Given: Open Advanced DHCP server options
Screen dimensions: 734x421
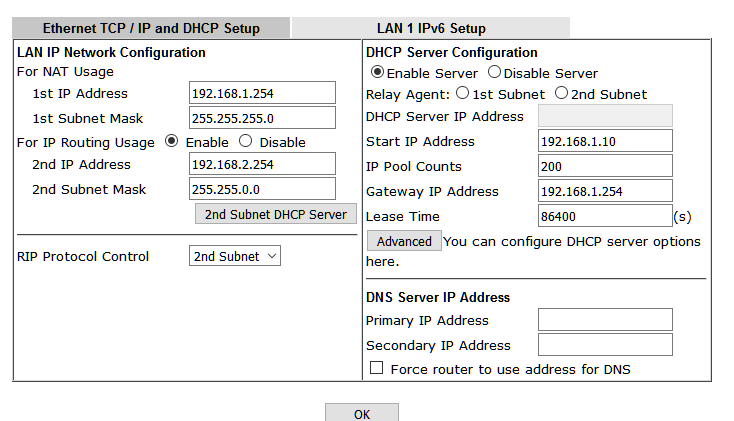Looking at the screenshot, I should 404,241.
